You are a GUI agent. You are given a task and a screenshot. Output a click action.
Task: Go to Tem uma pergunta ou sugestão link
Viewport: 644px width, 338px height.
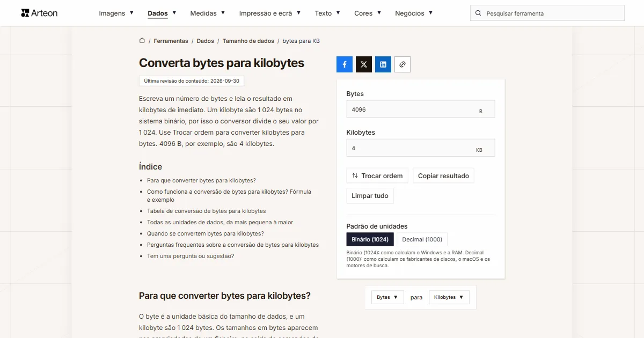click(x=191, y=256)
